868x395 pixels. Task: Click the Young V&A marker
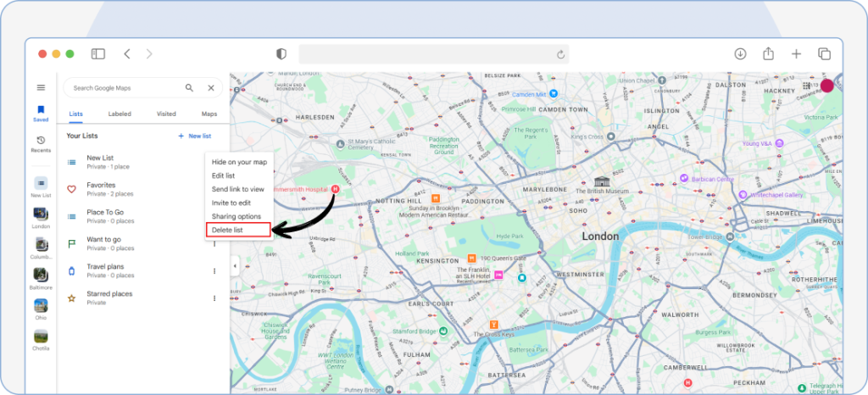(780, 143)
